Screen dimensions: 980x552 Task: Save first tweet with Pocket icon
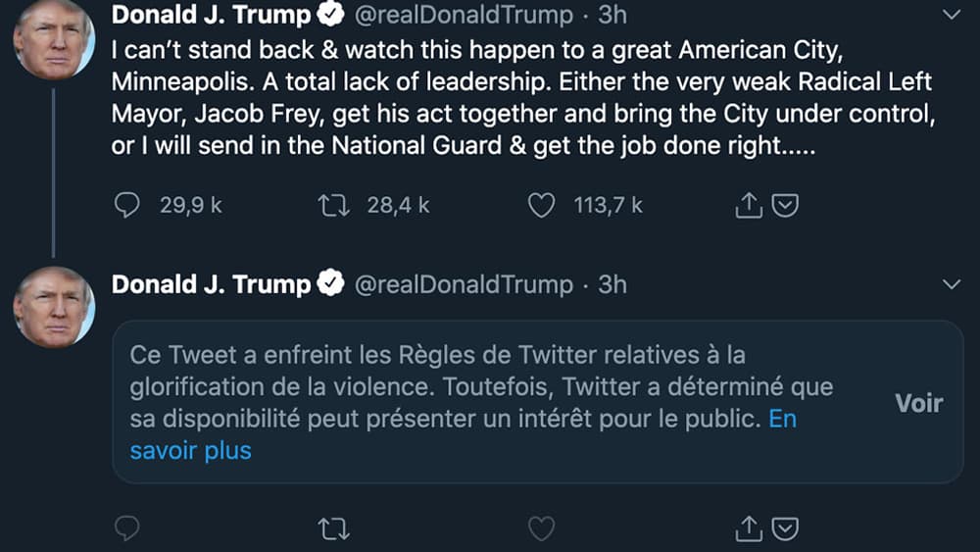tap(785, 205)
